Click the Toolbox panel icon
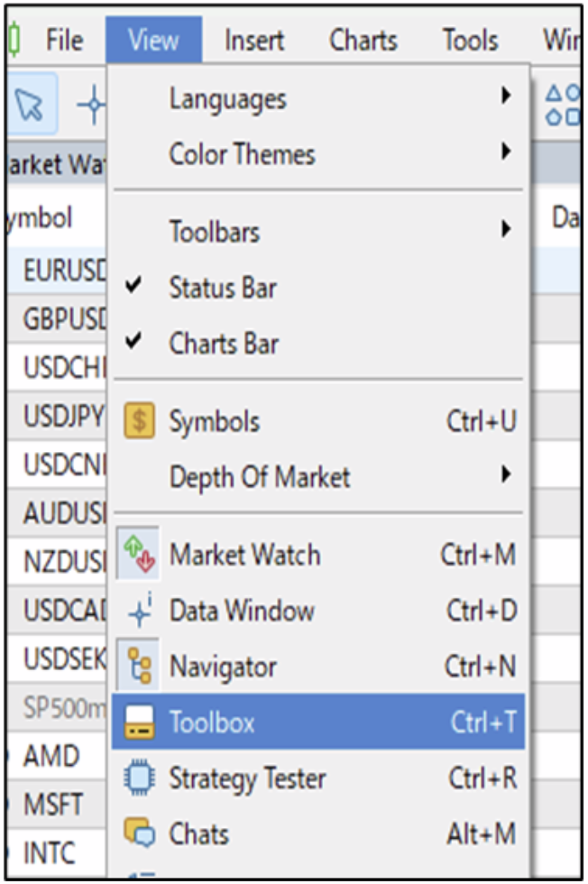The width and height of the screenshot is (588, 884). 139,723
